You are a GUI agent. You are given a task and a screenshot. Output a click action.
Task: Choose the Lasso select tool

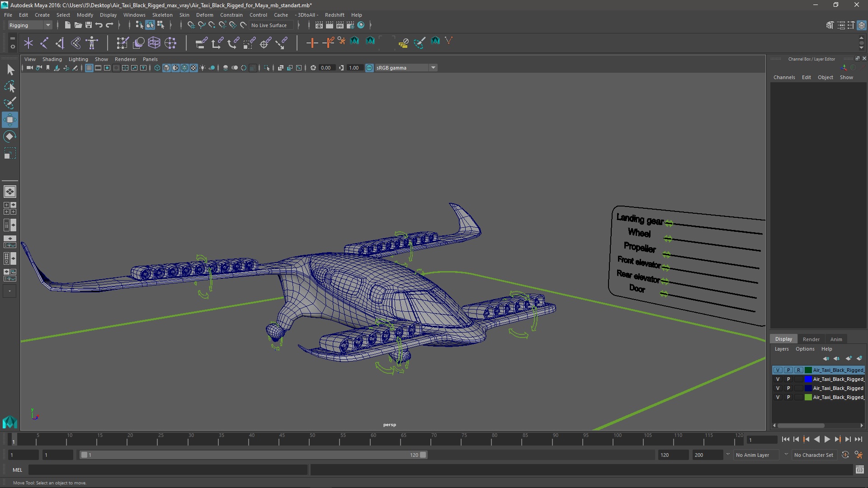click(9, 86)
